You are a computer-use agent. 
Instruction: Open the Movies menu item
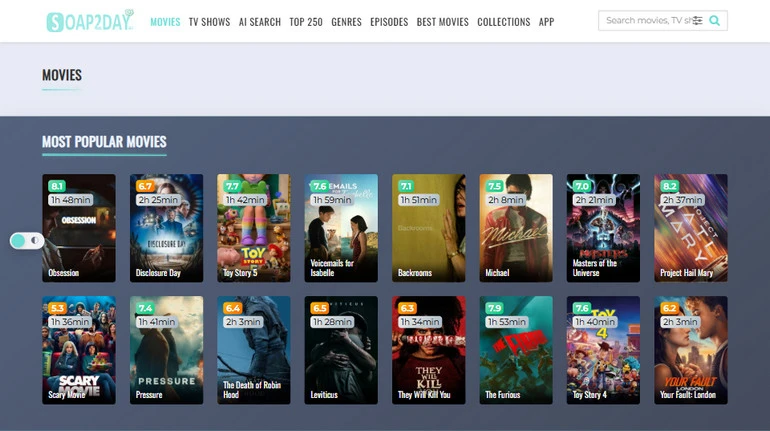tap(165, 22)
